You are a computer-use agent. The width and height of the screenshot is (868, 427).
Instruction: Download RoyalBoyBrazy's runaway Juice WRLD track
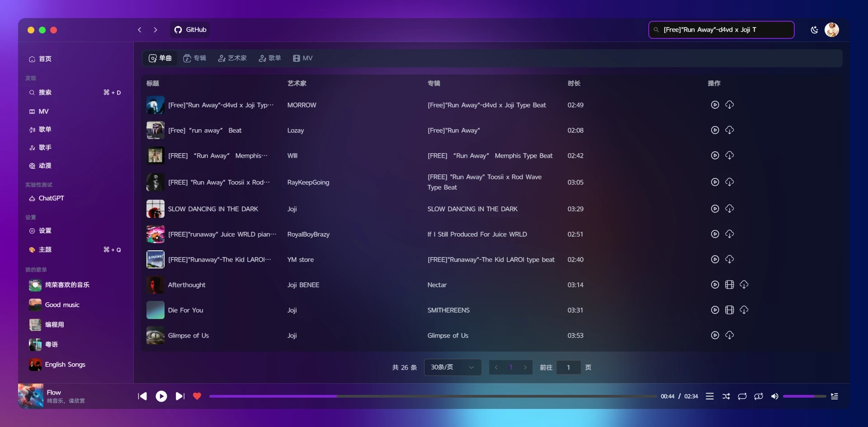729,234
